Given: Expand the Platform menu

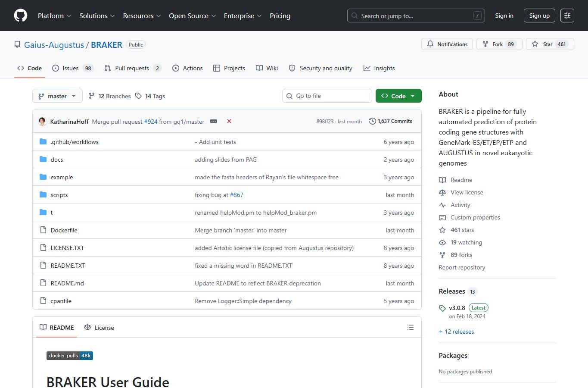Looking at the screenshot, I should point(54,16).
